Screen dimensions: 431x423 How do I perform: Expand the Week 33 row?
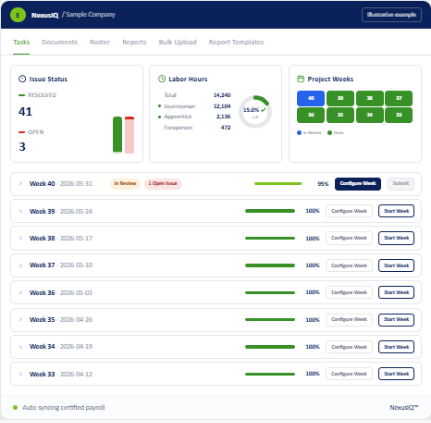[20, 374]
